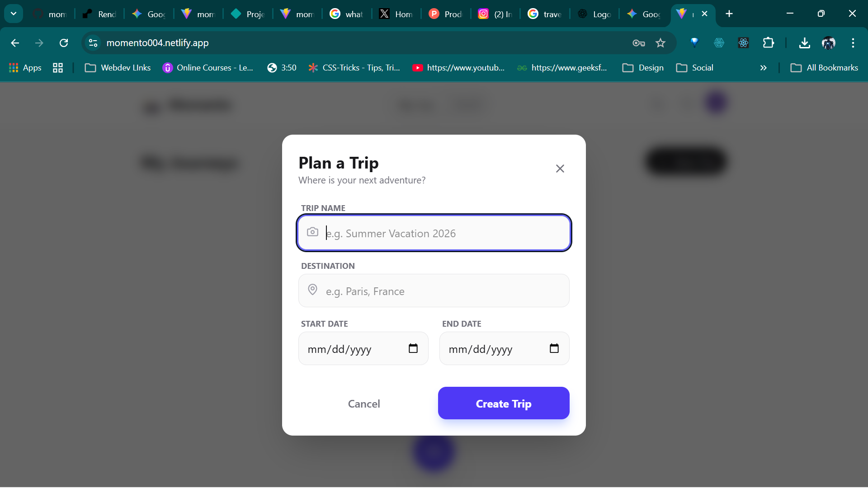Switch to the Product Hunt tab
The image size is (868, 488).
pos(445,14)
